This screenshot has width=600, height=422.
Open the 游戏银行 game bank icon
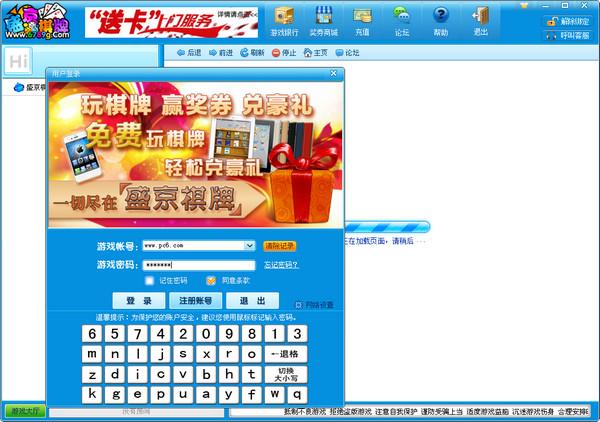point(284,21)
